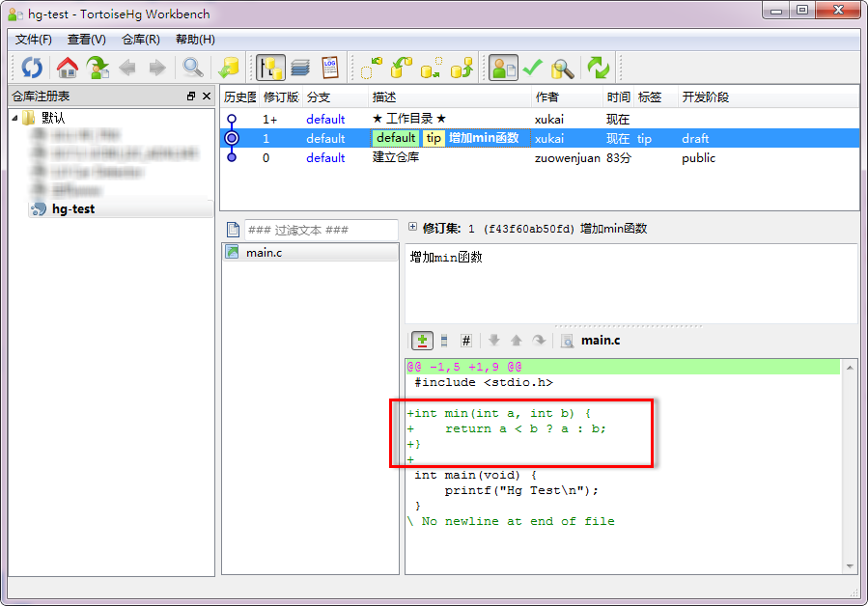Click the 时间 column header
868x606 pixels.
pyautogui.click(x=618, y=97)
